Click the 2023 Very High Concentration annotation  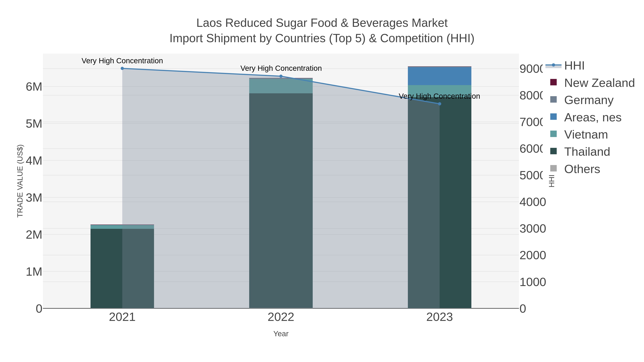click(440, 96)
